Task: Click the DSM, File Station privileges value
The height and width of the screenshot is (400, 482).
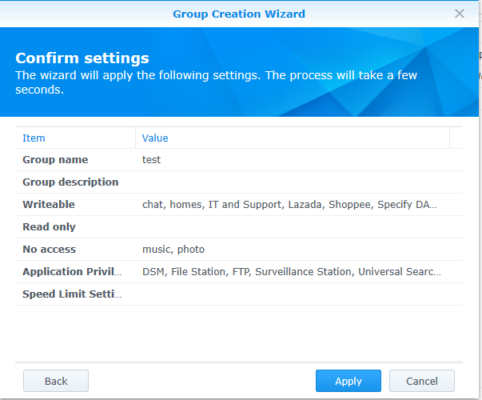Action: [x=292, y=271]
